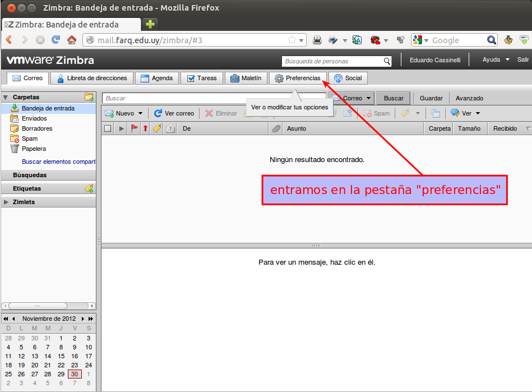The height and width of the screenshot is (392, 532).
Task: Click the forward message envelope icon
Action: coord(347,113)
